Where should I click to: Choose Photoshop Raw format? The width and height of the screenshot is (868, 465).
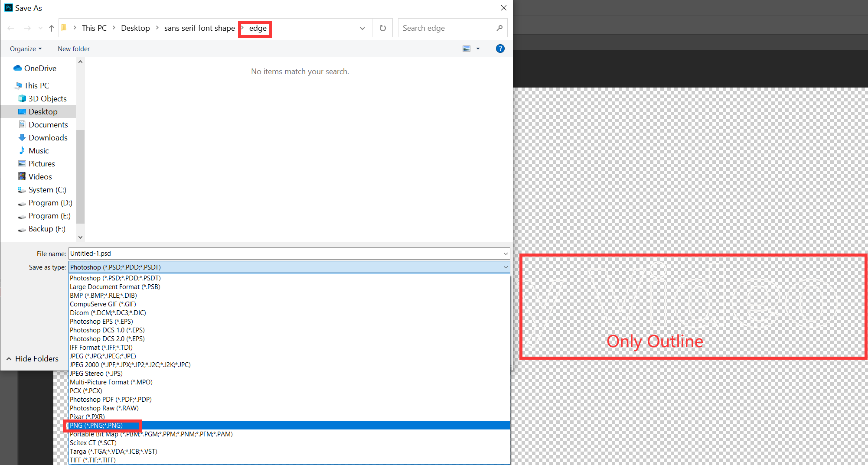pyautogui.click(x=289, y=408)
